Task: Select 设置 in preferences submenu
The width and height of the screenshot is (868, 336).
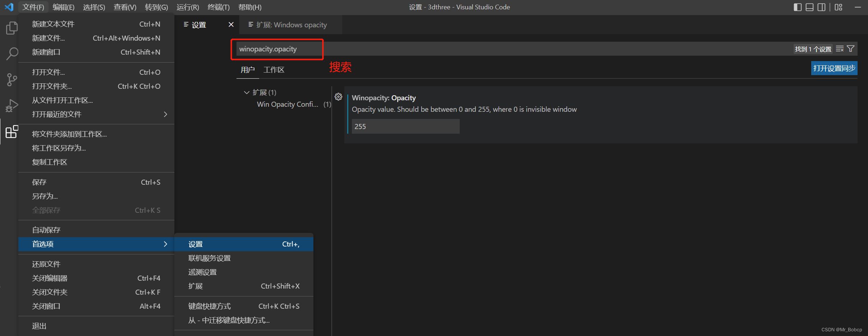Action: point(244,244)
